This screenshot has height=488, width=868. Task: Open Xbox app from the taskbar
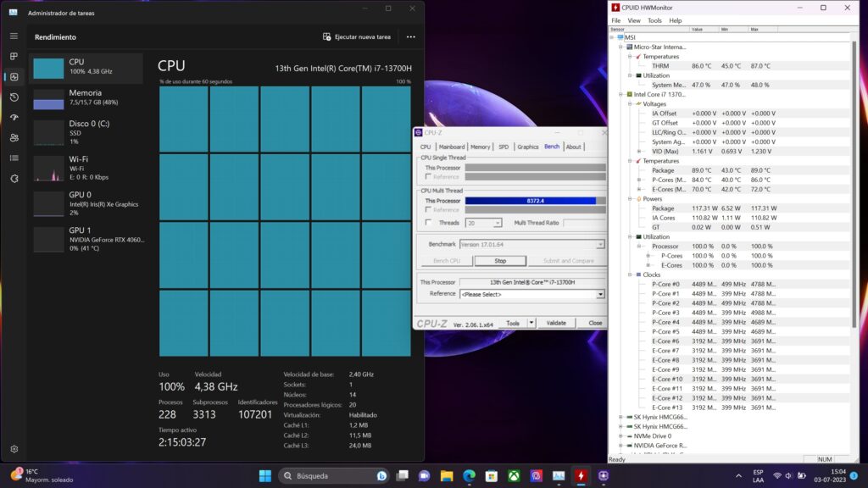click(514, 476)
